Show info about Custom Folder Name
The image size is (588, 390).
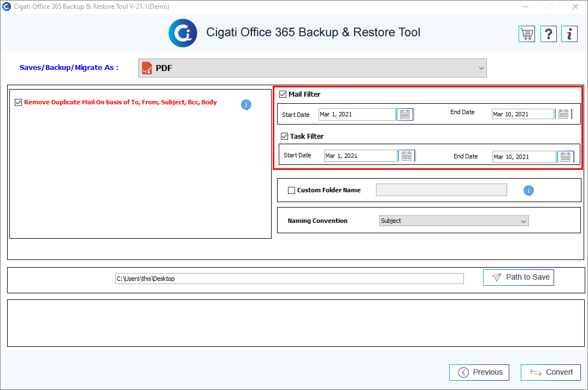tap(528, 191)
